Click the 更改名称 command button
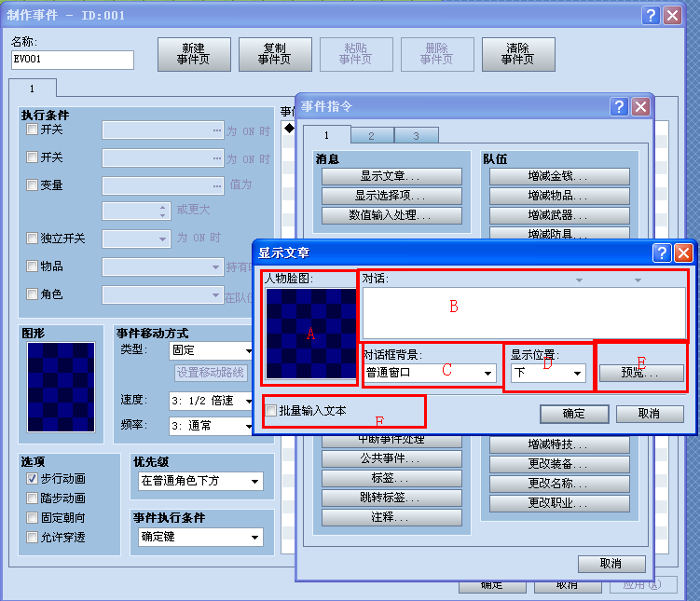 (559, 485)
